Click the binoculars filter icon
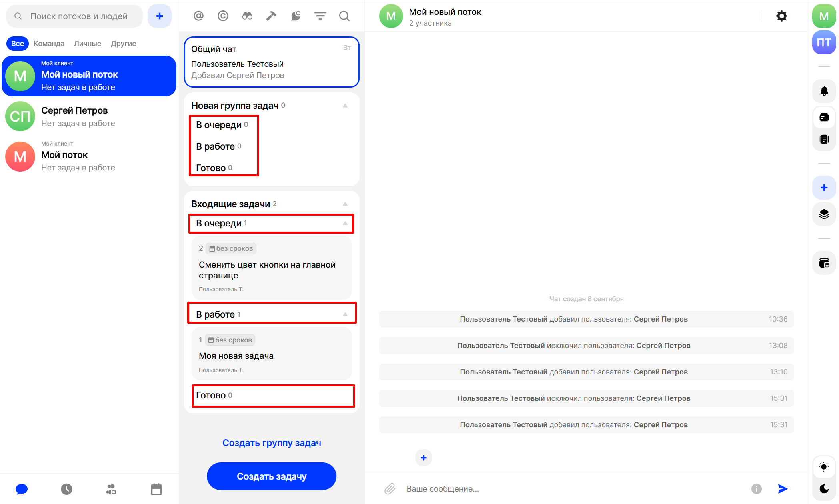Screen dimensions: 839x504 pos(247,16)
